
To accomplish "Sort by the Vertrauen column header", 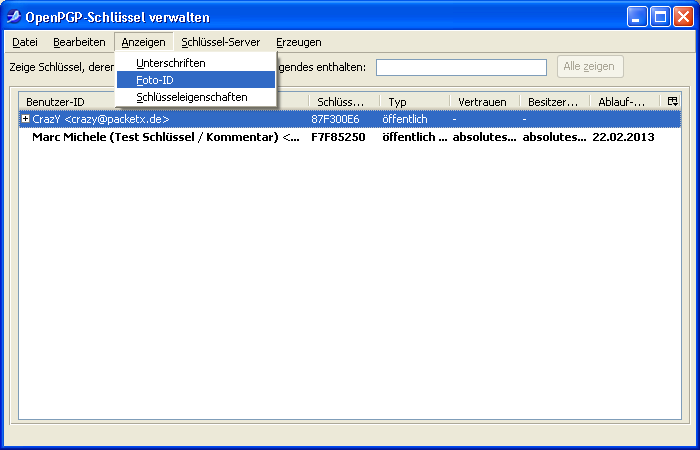I will point(485,102).
